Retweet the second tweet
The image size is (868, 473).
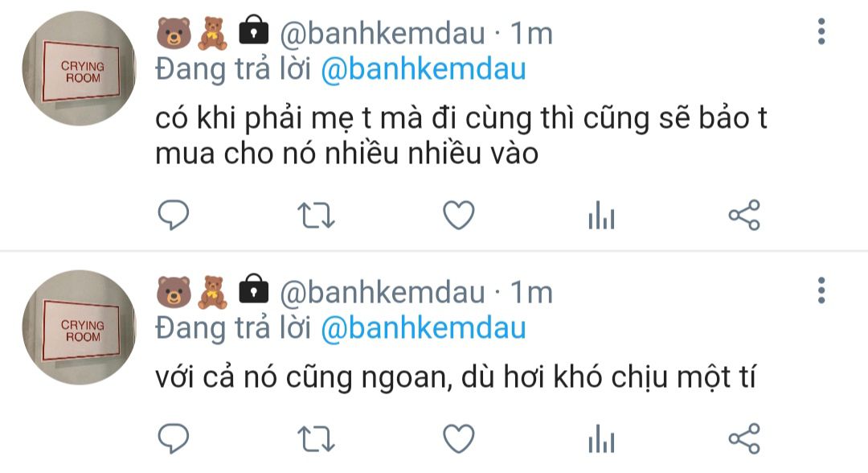316,439
